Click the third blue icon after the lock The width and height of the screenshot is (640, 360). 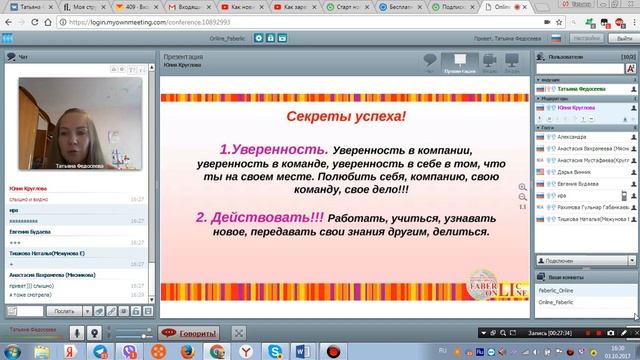click(x=282, y=38)
